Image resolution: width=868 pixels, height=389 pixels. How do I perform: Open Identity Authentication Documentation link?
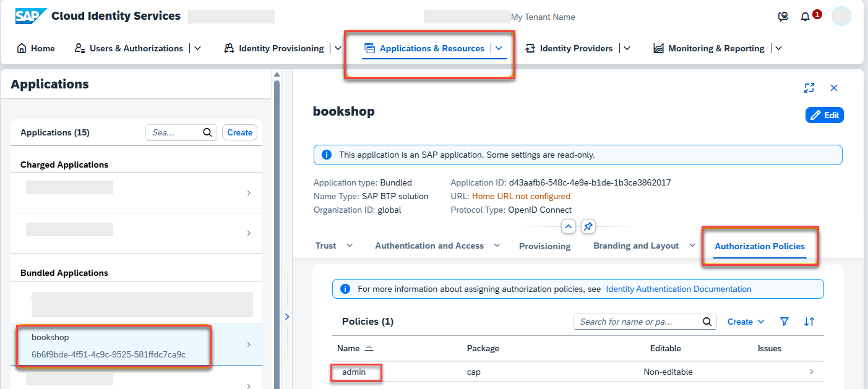(679, 289)
